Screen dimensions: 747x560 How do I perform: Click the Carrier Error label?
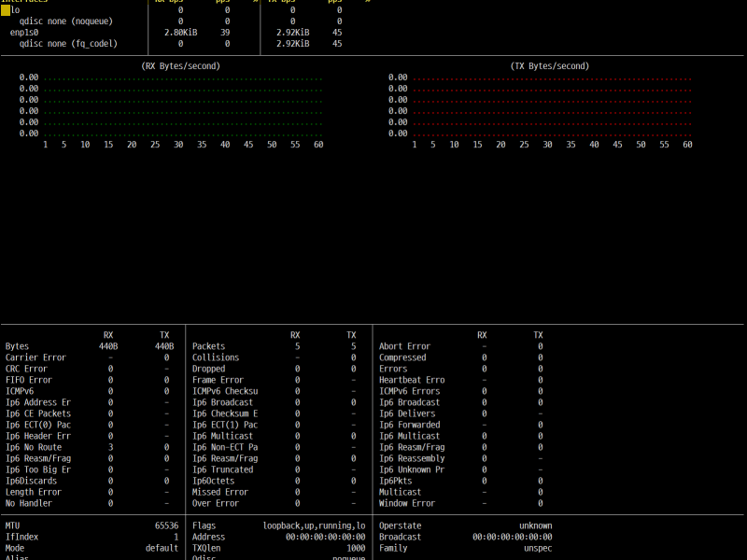[35, 357]
